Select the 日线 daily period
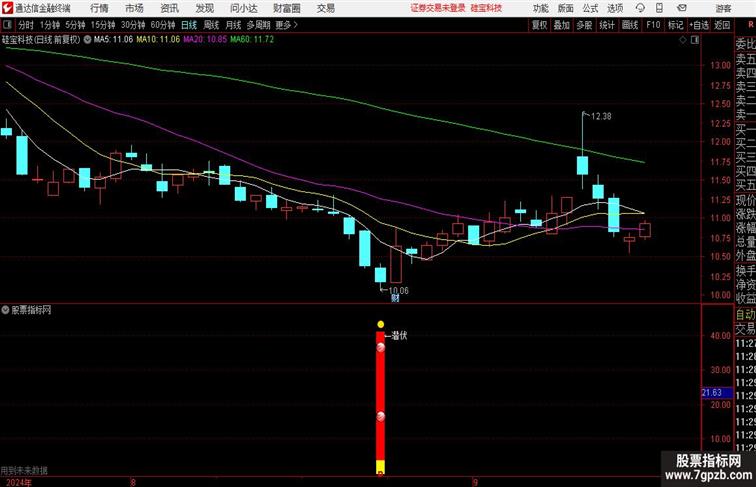The height and width of the screenshot is (487, 756). tap(189, 25)
